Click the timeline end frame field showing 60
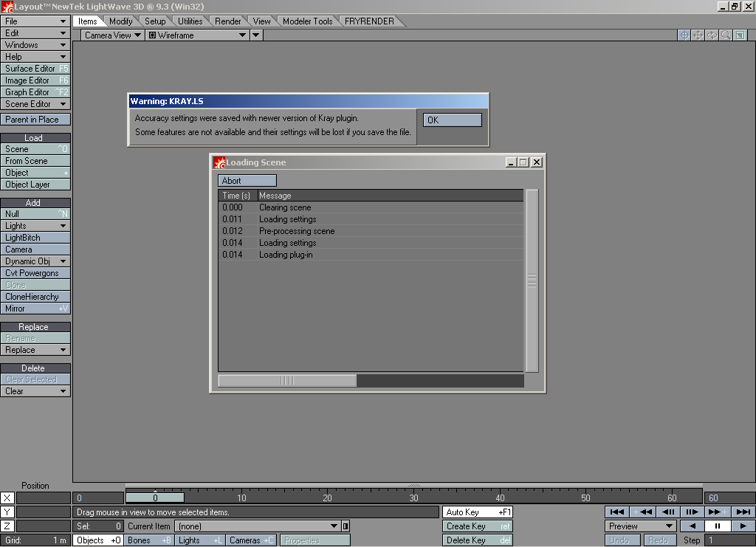The image size is (756, 547). click(729, 498)
